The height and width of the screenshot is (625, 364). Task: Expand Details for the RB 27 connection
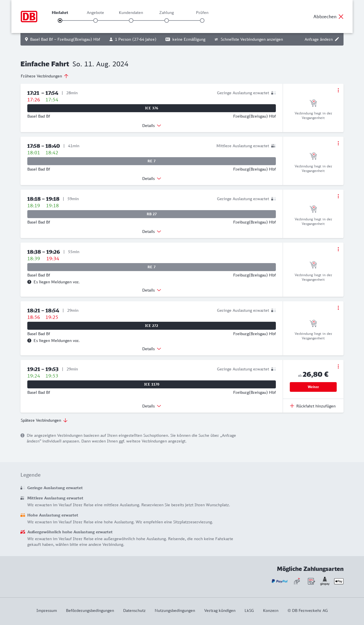click(x=152, y=231)
